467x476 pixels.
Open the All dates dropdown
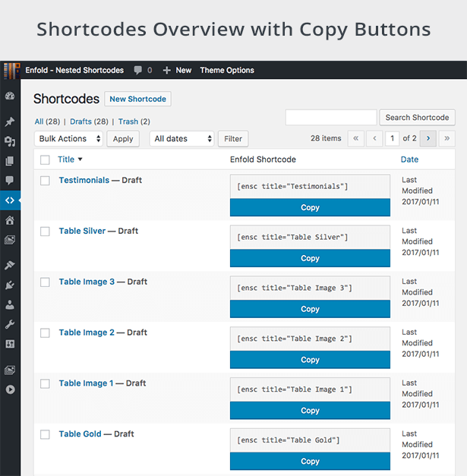point(182,139)
